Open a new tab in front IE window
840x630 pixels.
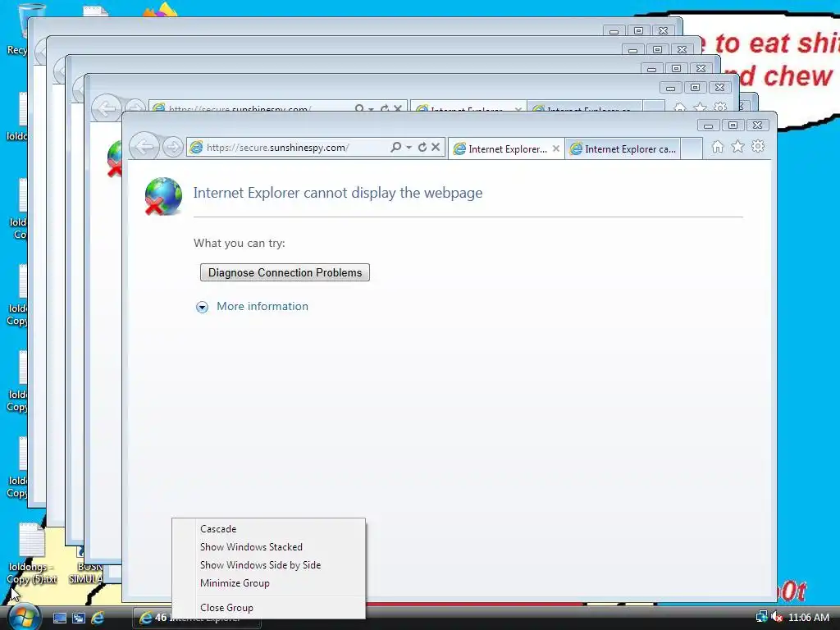click(692, 148)
